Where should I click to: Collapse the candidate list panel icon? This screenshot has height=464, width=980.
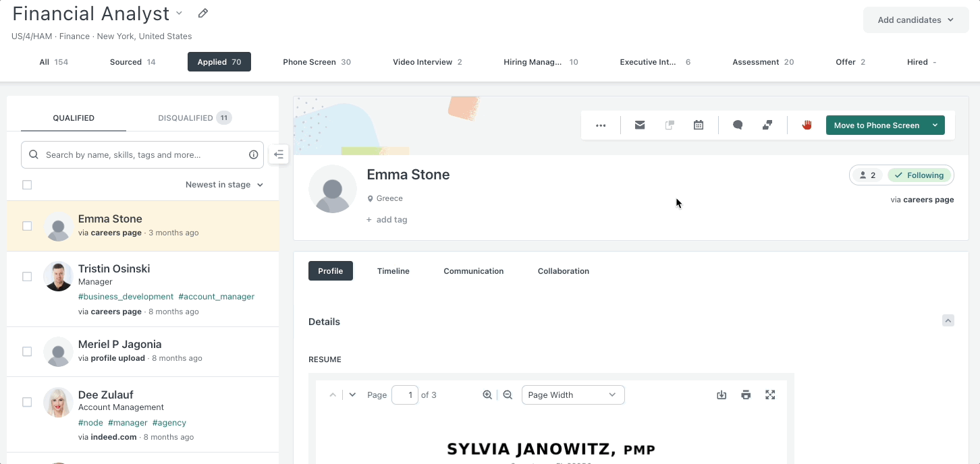point(279,154)
